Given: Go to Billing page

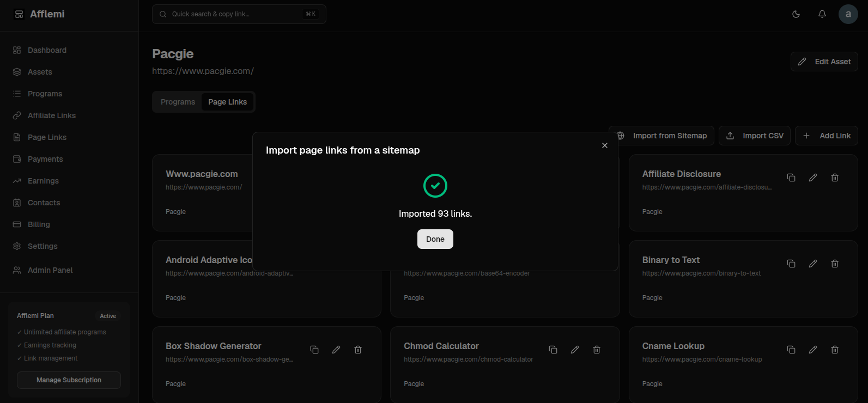Looking at the screenshot, I should 69,224.
